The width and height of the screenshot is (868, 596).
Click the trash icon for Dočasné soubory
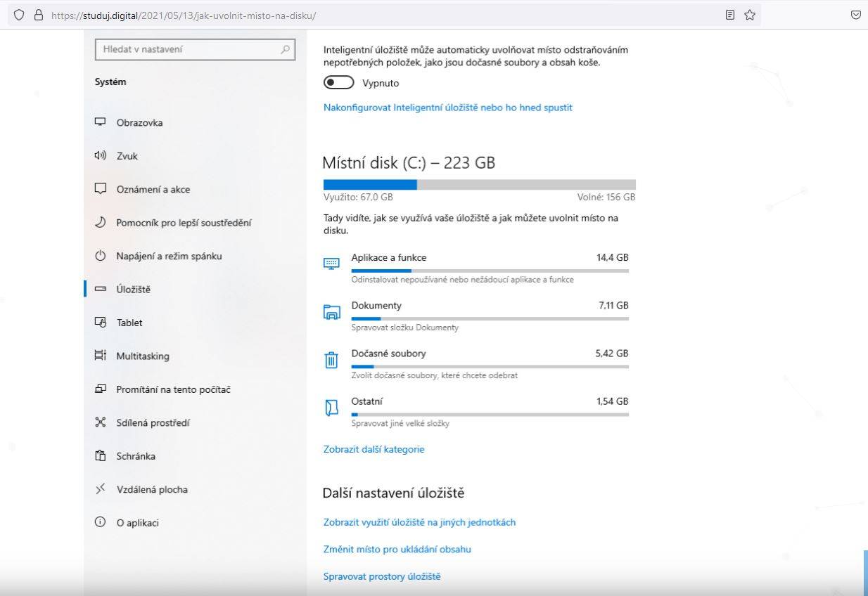pos(331,360)
